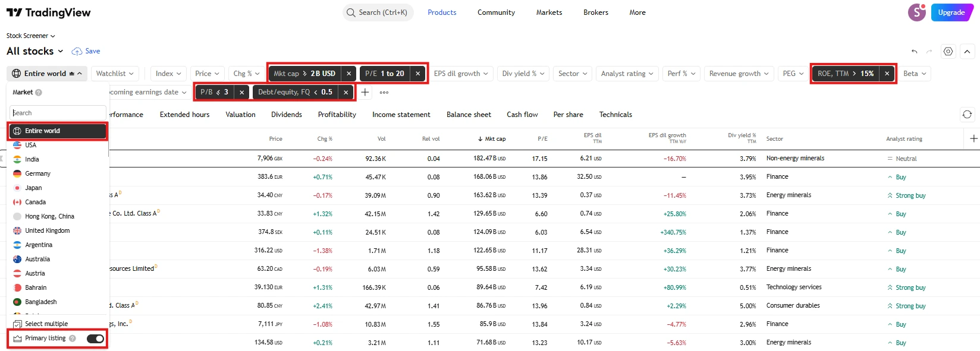Select India in the market list
The image size is (980, 351).
tap(58, 159)
